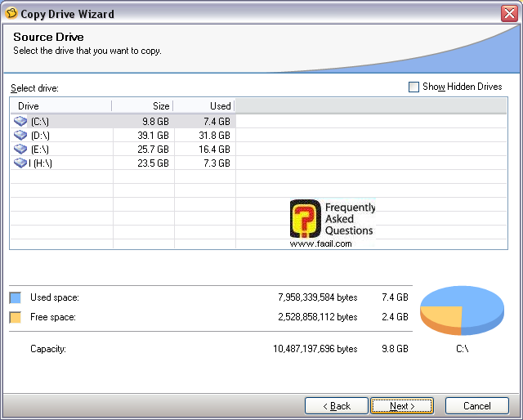Sort drives by Used column header
Screen dimensions: 523x420
click(204, 106)
